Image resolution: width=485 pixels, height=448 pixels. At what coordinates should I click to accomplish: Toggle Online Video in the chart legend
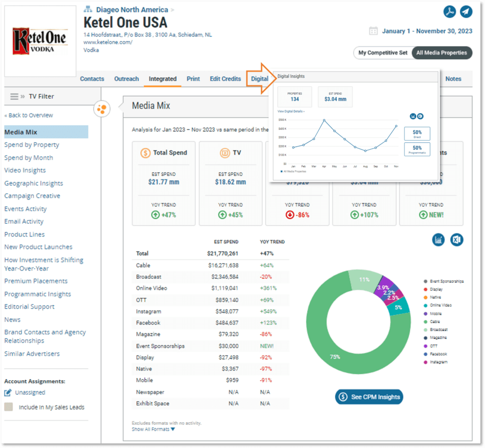tap(437, 305)
